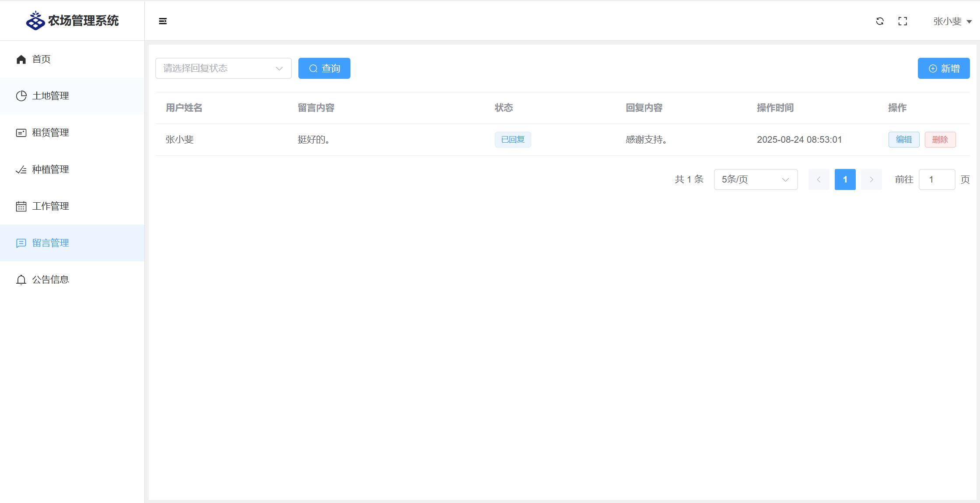Image resolution: width=980 pixels, height=503 pixels.
Task: Click the card icon beside 租赁管理
Action: tap(21, 133)
